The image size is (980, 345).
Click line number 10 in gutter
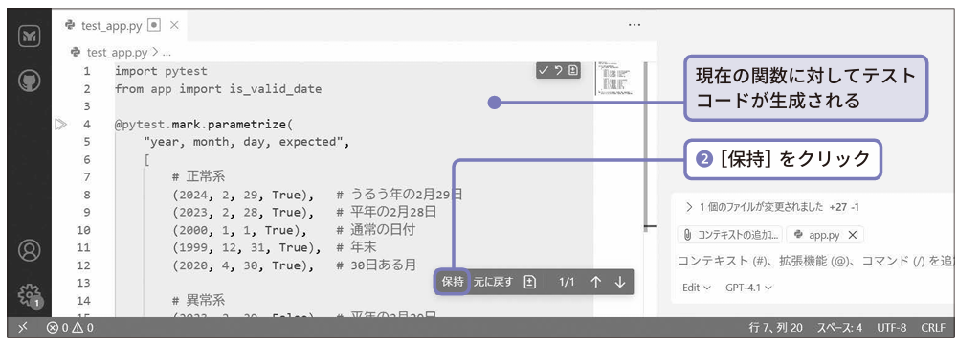[84, 230]
